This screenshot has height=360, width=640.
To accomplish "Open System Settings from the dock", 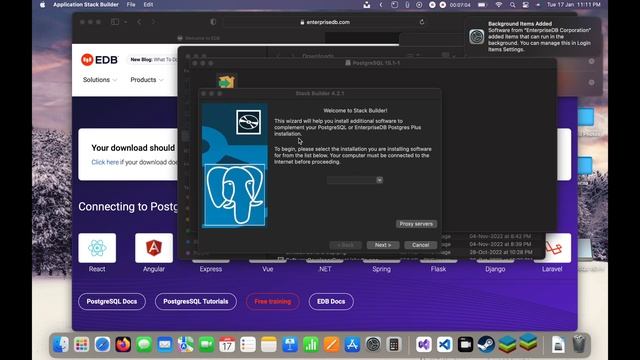I will coord(373,345).
